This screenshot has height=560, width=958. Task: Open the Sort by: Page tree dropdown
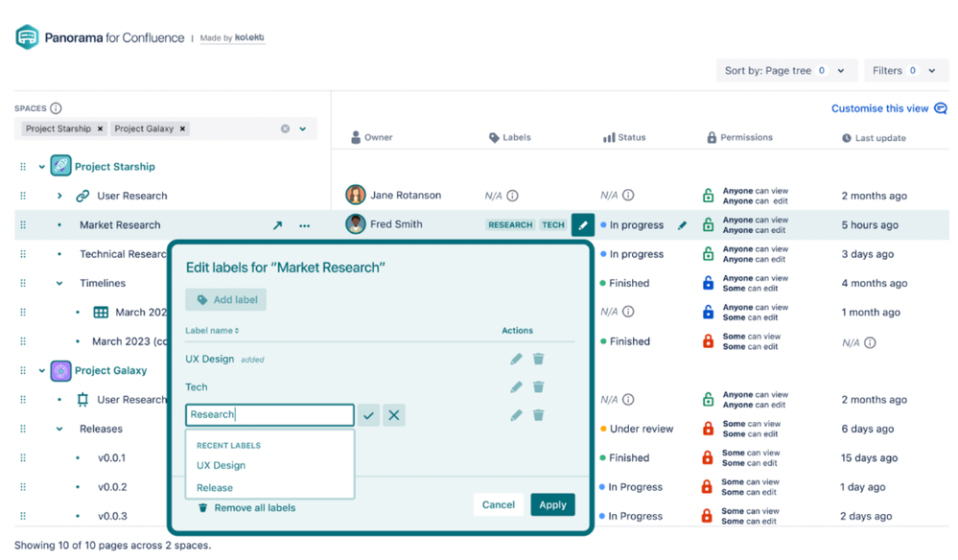(785, 71)
